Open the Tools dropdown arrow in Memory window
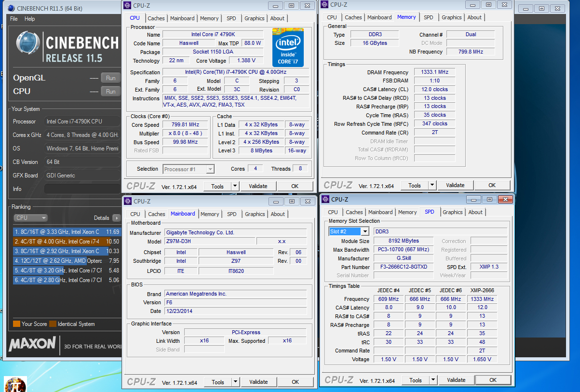The height and width of the screenshot is (392, 580). coord(432,185)
